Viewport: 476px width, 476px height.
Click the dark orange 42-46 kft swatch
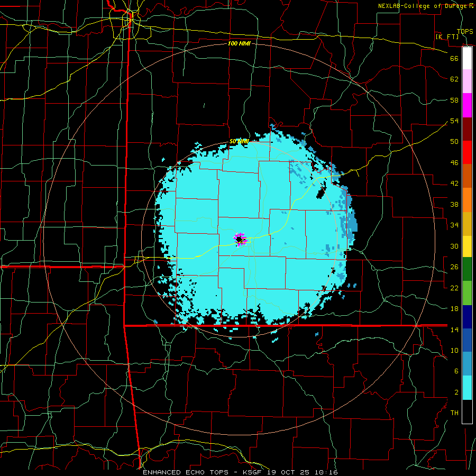[467, 176]
